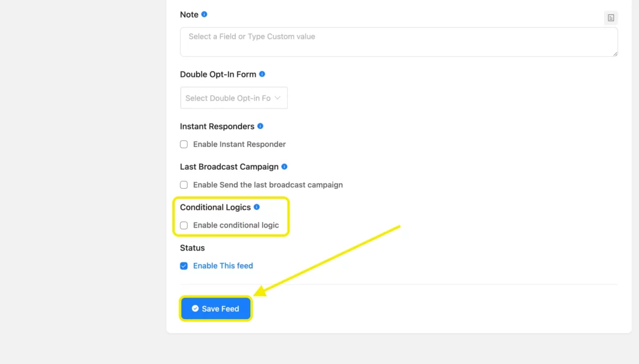Click the Conditional Logics info icon
Viewport: 639px width, 364px height.
(x=256, y=207)
